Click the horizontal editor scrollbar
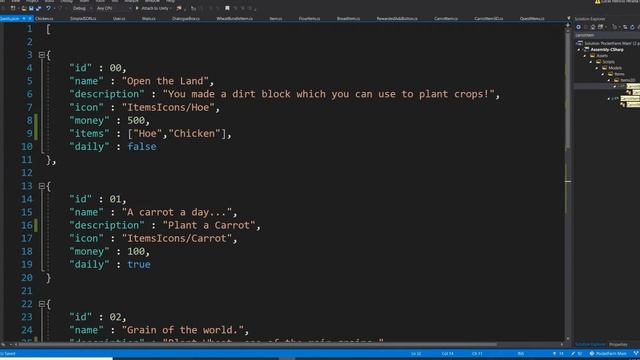The height and width of the screenshot is (360, 640). [x=257, y=344]
